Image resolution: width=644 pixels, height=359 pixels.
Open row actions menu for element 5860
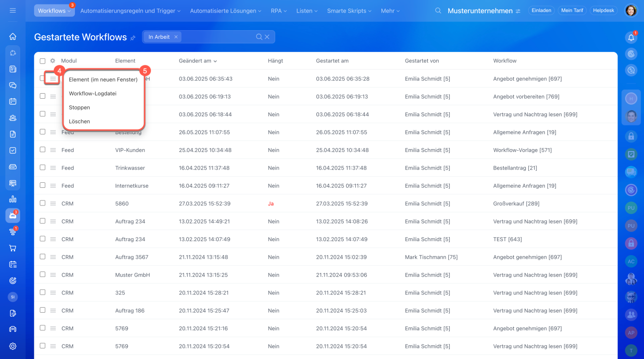click(x=53, y=203)
